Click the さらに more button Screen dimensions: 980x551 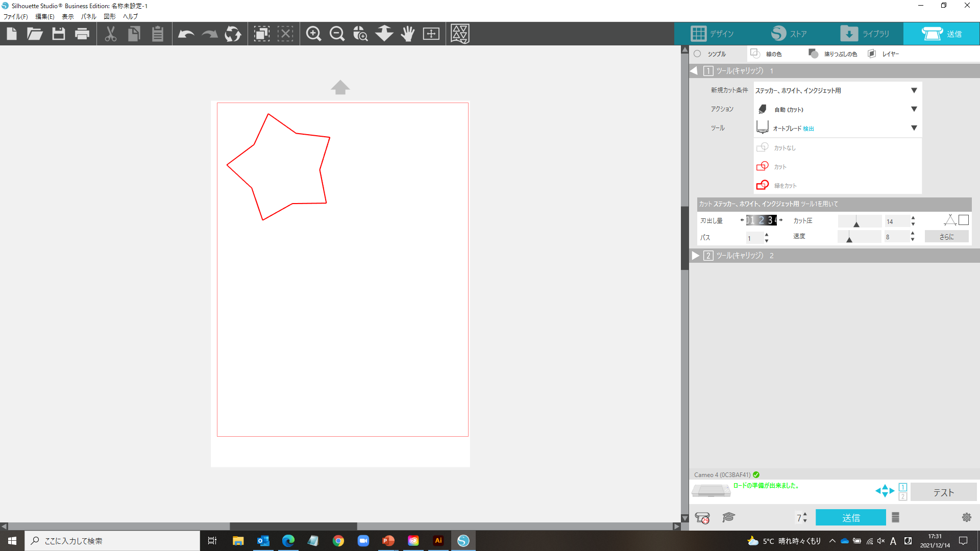pos(947,237)
